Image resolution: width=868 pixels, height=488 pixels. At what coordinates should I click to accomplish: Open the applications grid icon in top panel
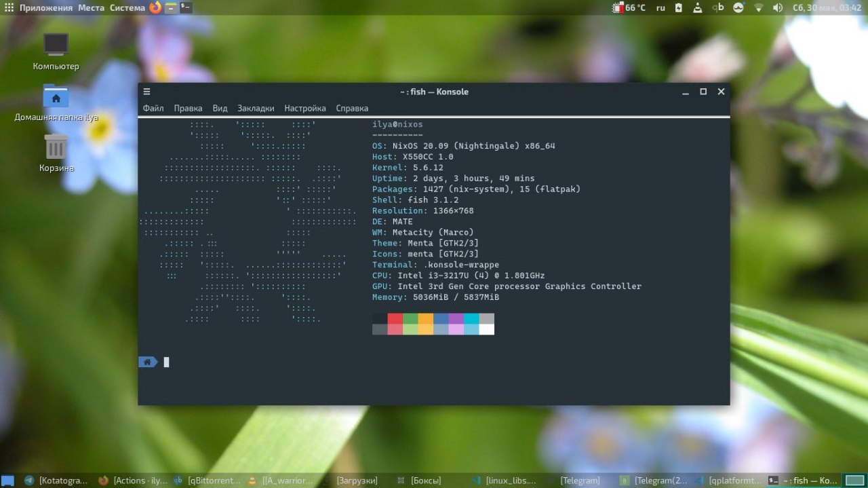(9, 7)
